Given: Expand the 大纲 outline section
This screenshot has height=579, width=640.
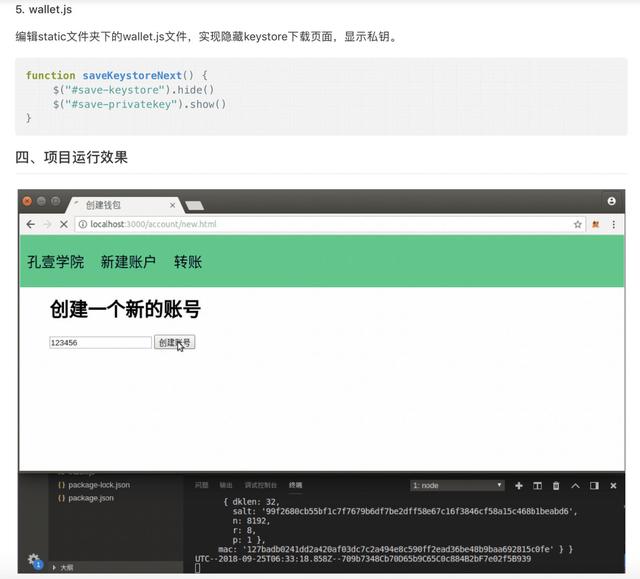Looking at the screenshot, I should point(63,568).
